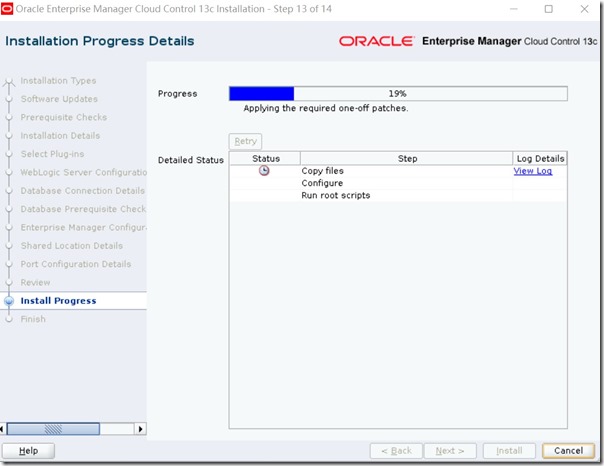The width and height of the screenshot is (604, 466).
Task: Select the Shared Location Details step
Action: click(72, 246)
